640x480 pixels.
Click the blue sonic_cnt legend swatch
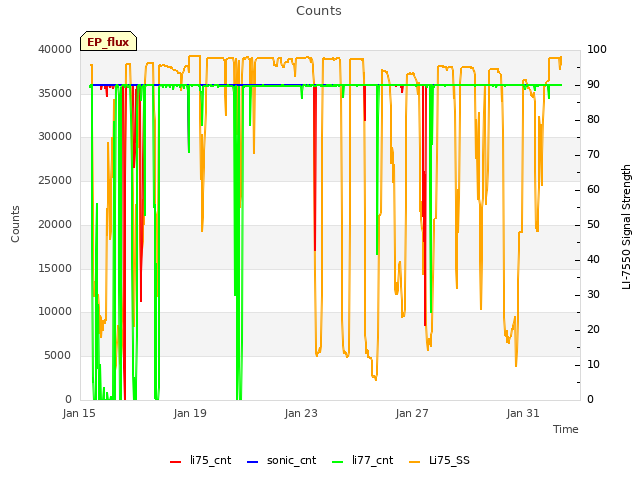click(x=253, y=462)
